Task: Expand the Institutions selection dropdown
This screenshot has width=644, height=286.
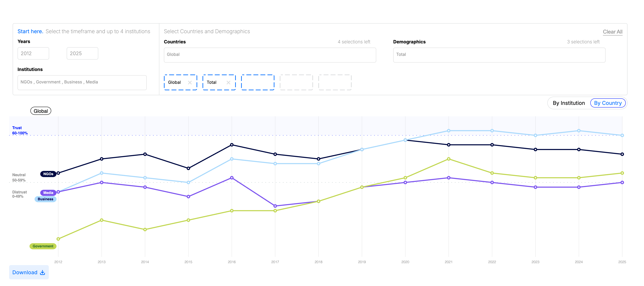Action: click(x=82, y=82)
